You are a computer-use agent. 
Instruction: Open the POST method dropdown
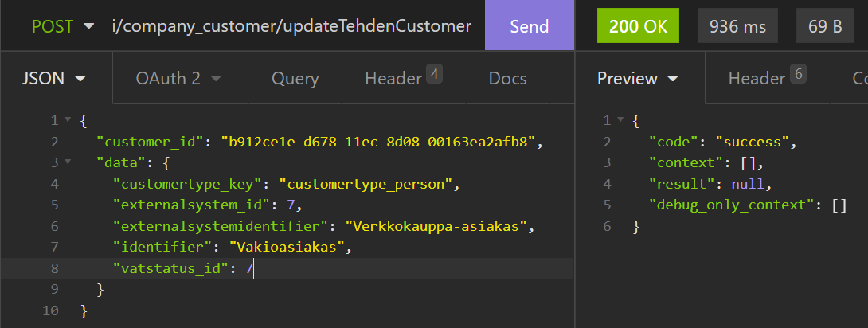62,26
